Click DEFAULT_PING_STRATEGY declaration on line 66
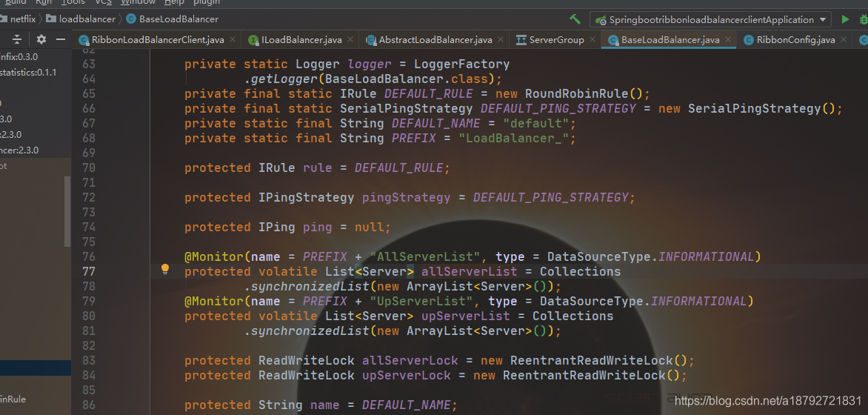Viewport: 868px width, 415px height. pos(558,109)
